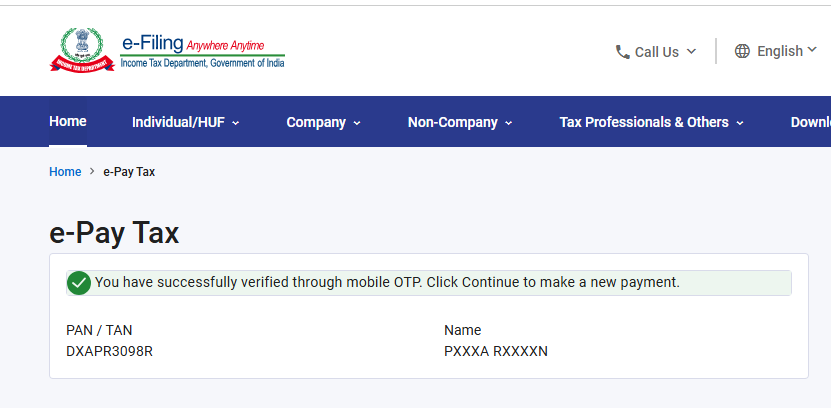Viewport: 831px width, 408px height.
Task: Click the globe language icon
Action: click(x=742, y=51)
